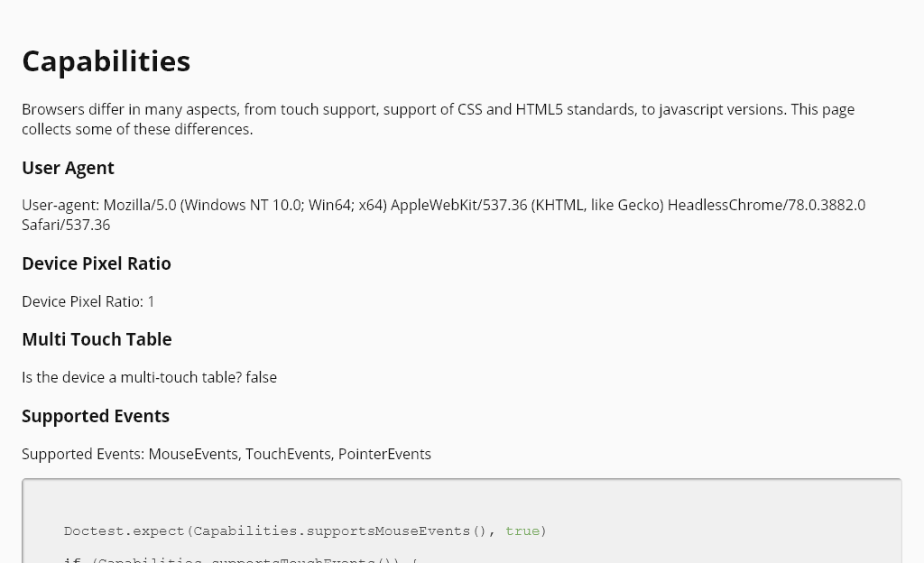Click PointerEvents in the supported events list

click(x=384, y=454)
